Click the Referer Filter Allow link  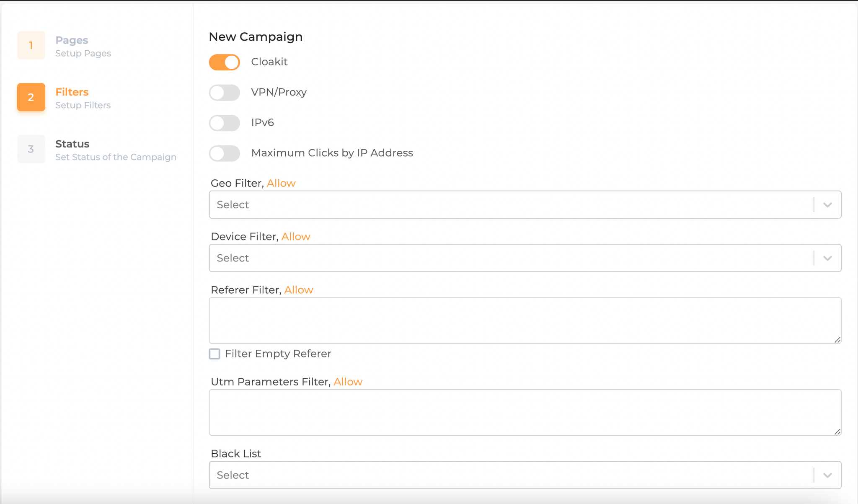(x=299, y=290)
